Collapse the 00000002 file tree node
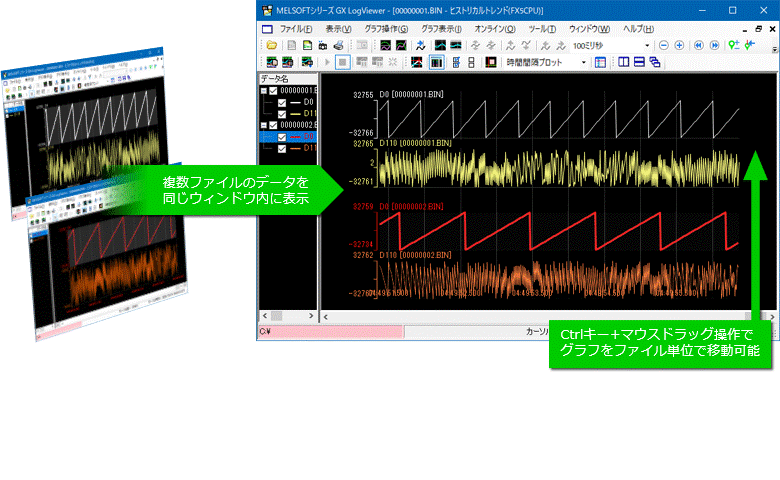 point(263,125)
